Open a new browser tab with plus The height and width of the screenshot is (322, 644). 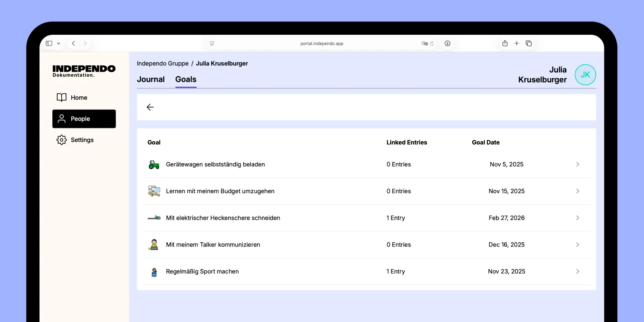(516, 43)
